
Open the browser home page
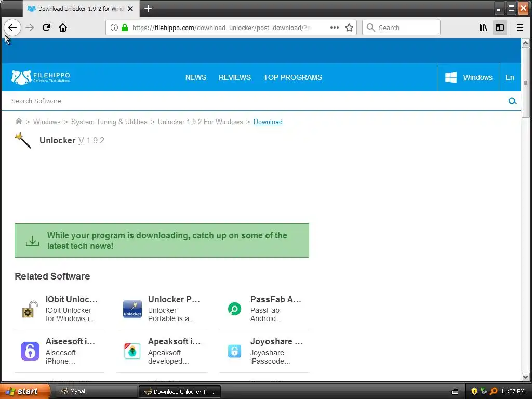(x=63, y=28)
